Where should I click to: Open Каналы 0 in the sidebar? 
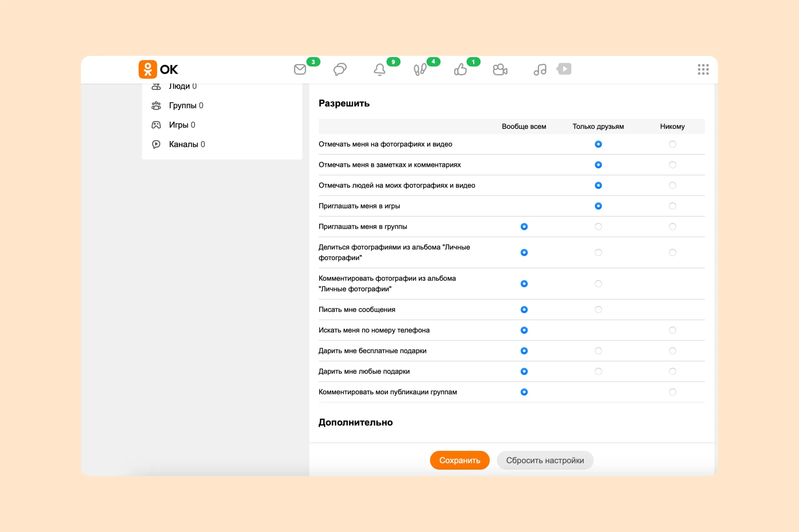tap(187, 144)
